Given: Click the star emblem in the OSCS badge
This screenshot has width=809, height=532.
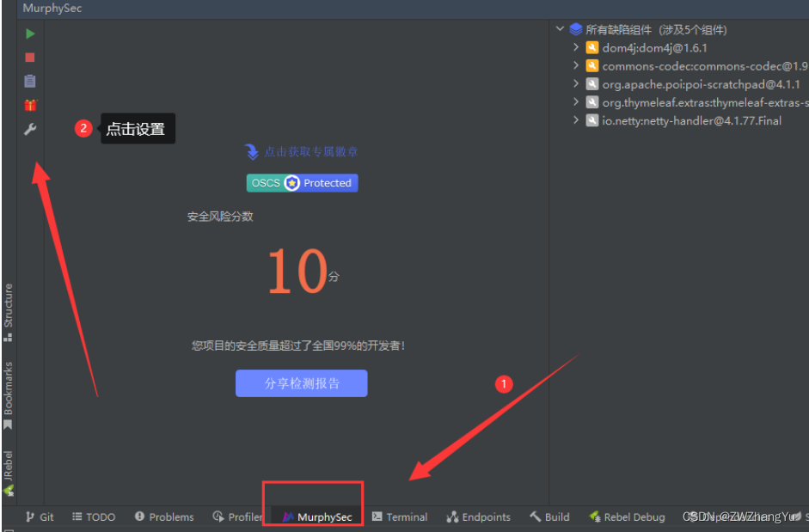Looking at the screenshot, I should point(292,183).
